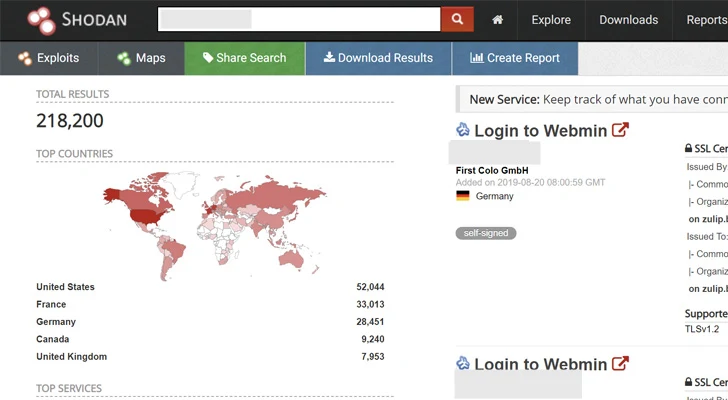Click the lock icon next to SSL Cert in first result
728x400 pixels.
click(689, 148)
